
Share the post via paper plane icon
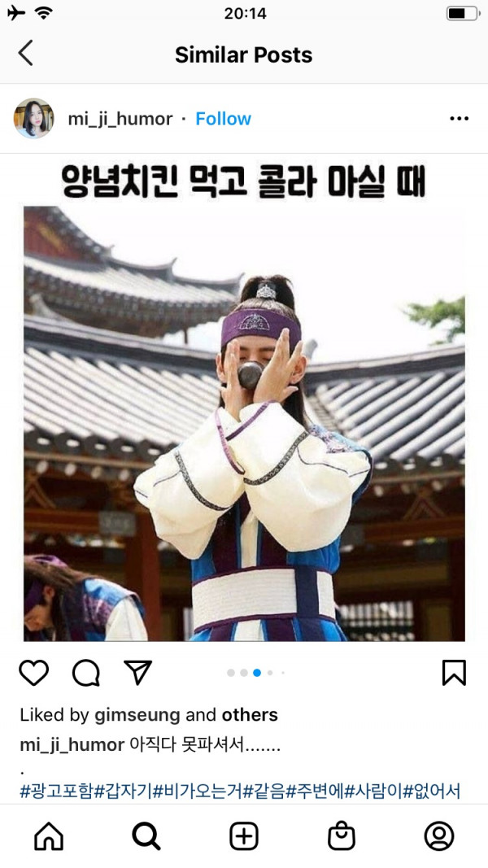coord(137,673)
